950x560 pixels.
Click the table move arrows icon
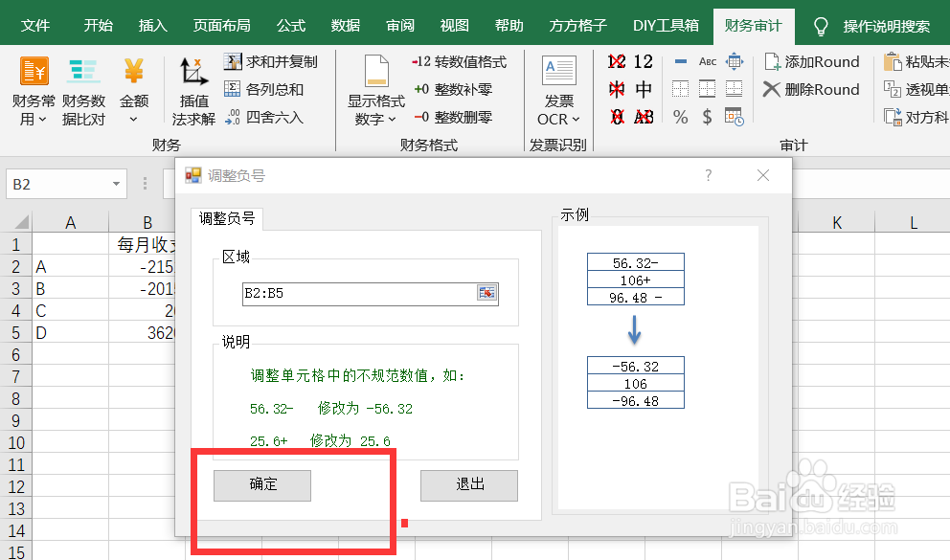click(735, 61)
